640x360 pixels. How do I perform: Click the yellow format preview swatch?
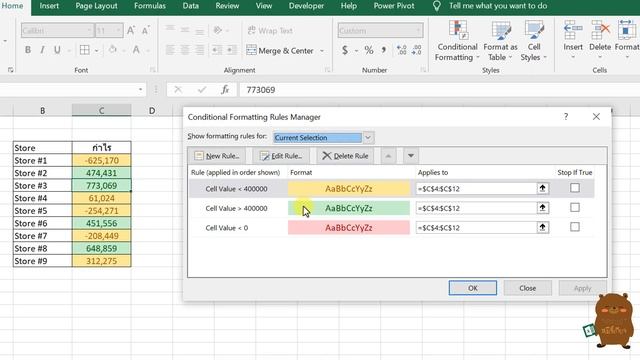(349, 189)
